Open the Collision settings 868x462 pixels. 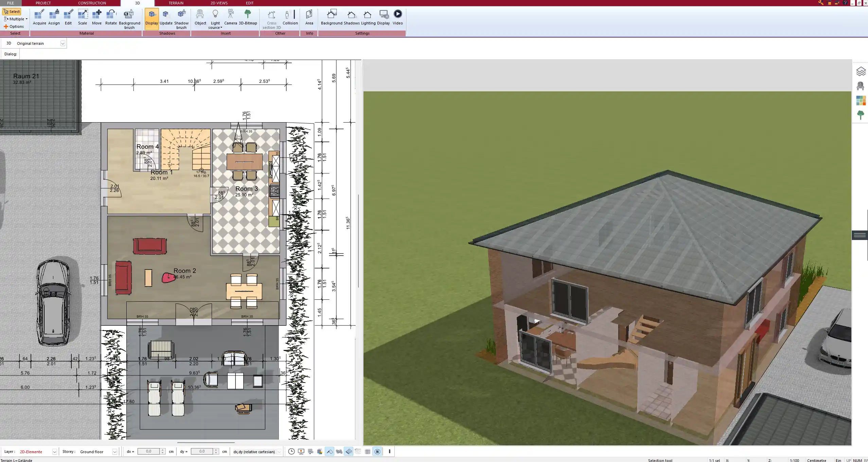pyautogui.click(x=290, y=17)
